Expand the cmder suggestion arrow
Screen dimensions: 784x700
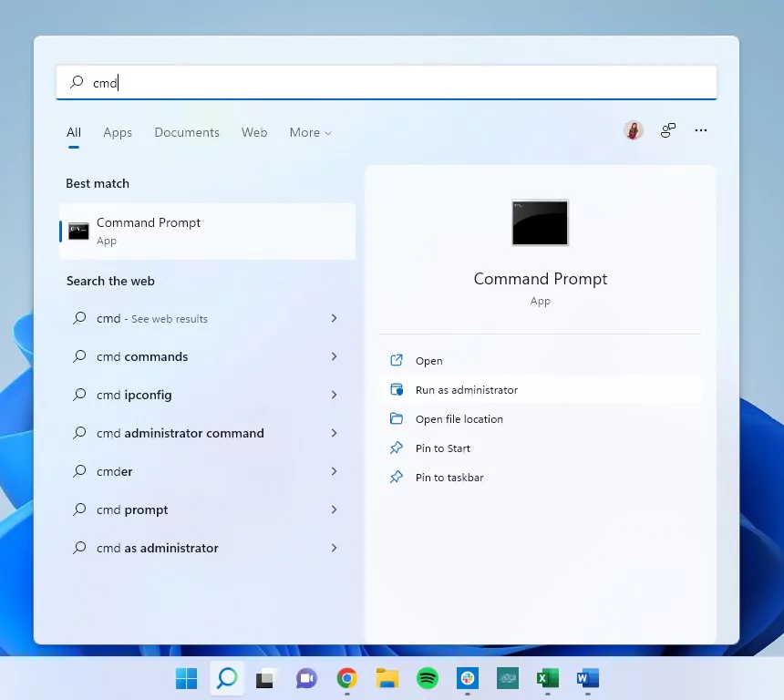[x=334, y=471]
